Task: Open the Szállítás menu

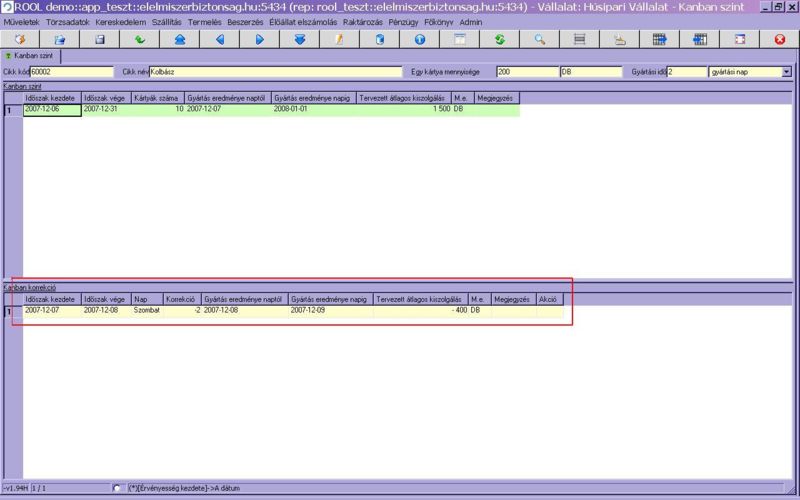Action: tap(166, 22)
